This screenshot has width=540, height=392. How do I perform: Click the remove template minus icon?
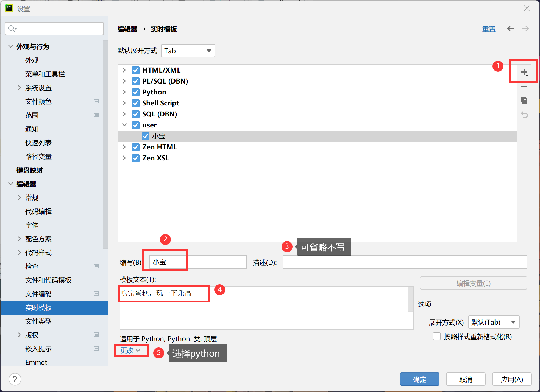(524, 87)
